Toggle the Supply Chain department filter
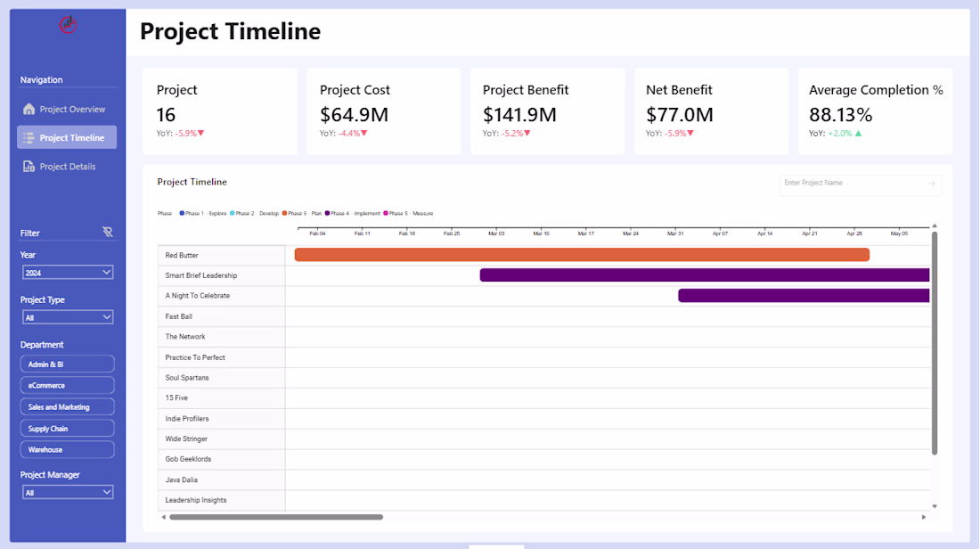 (68, 429)
